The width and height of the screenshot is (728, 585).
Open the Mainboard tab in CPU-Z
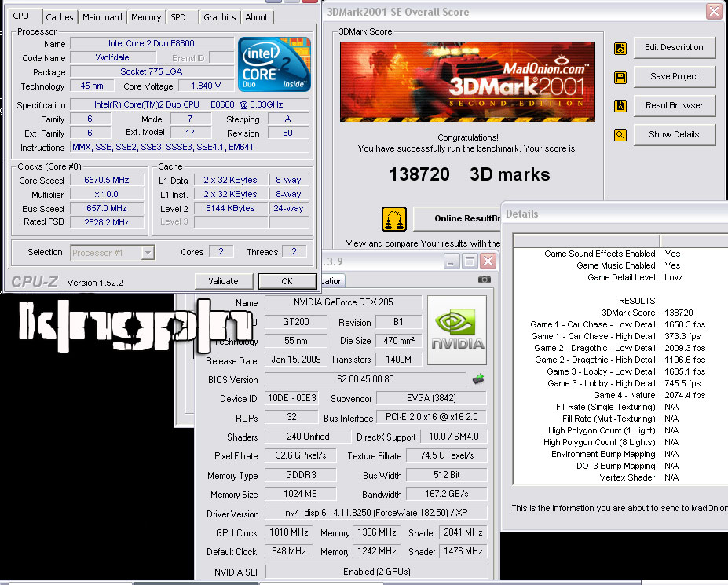coord(102,17)
